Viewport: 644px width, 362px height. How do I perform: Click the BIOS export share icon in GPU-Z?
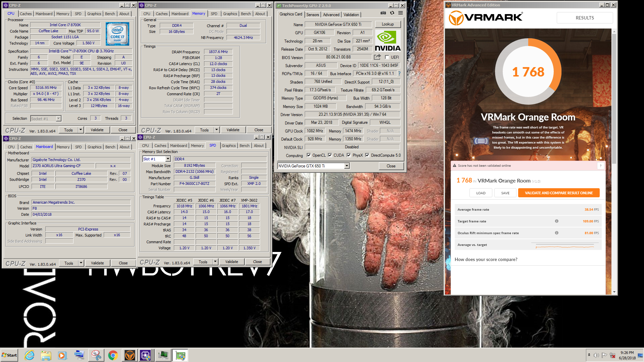click(x=377, y=57)
